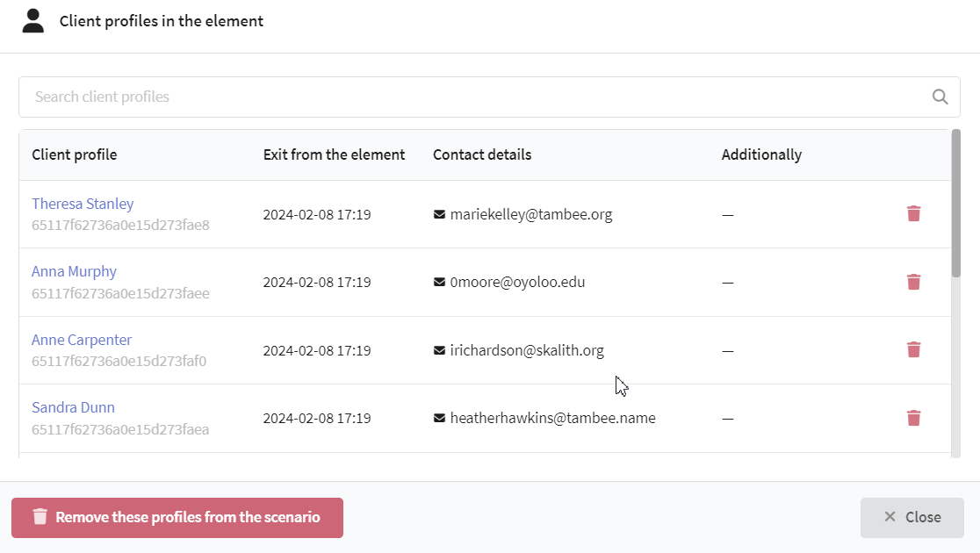
Task: Close the client profiles dialog
Action: point(912,517)
